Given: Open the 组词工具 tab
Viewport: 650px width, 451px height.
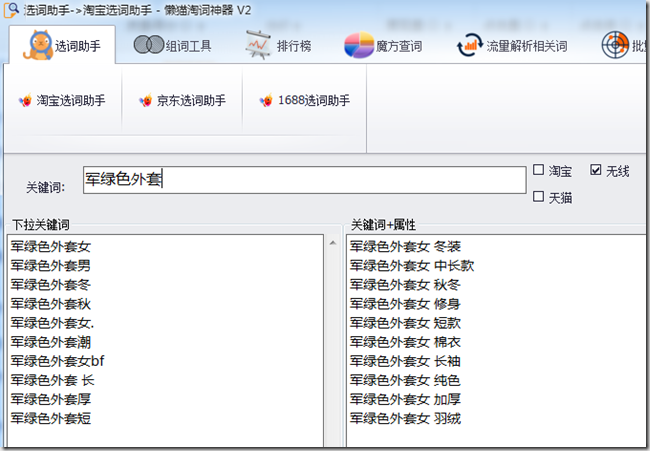Looking at the screenshot, I should (x=173, y=45).
